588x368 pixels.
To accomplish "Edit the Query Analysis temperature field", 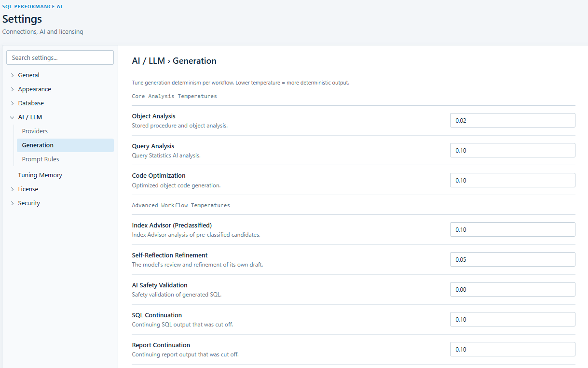I will 512,150.
